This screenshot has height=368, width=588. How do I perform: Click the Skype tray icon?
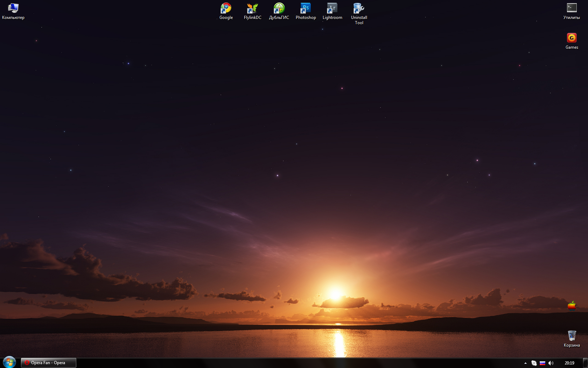(x=534, y=363)
